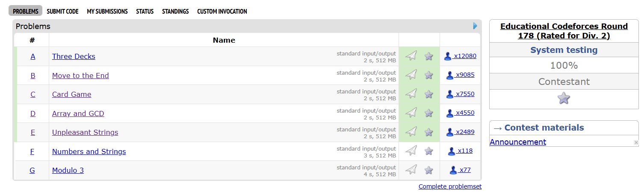
Task: Click solved-users icon for Three Decks
Action: (448, 56)
